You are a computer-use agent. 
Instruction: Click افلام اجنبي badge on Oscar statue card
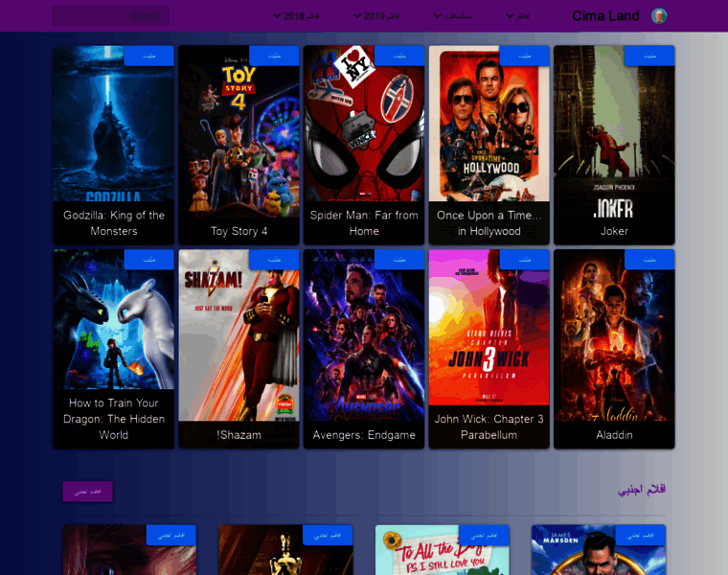[x=328, y=536]
